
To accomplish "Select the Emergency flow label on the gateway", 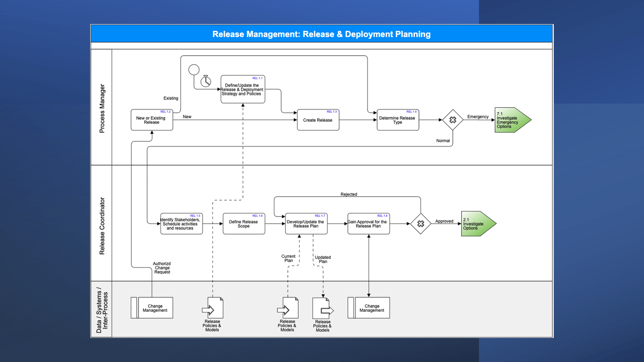I will tap(478, 117).
